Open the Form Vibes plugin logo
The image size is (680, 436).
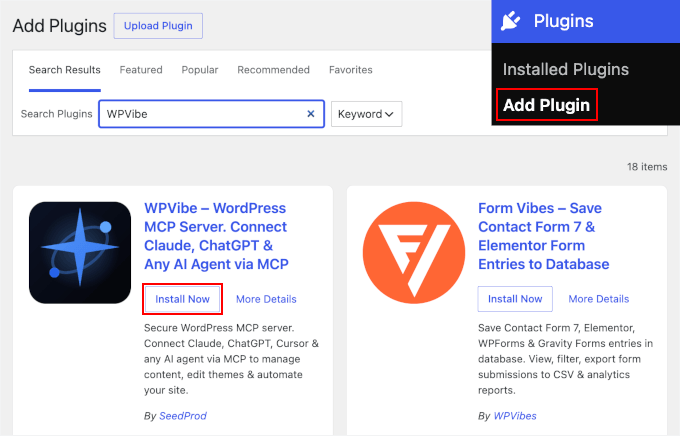pyautogui.click(x=414, y=252)
